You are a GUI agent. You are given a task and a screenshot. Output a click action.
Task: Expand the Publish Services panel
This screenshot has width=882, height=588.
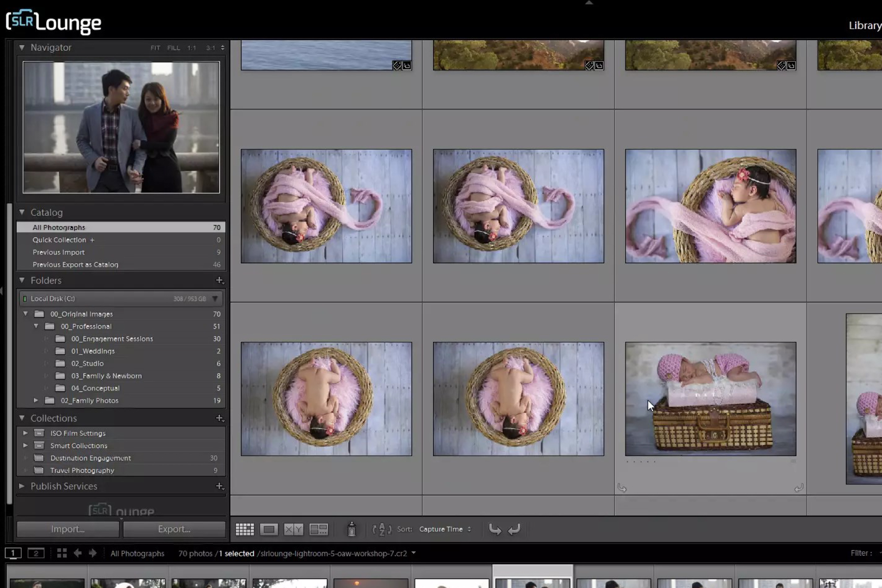coord(22,486)
